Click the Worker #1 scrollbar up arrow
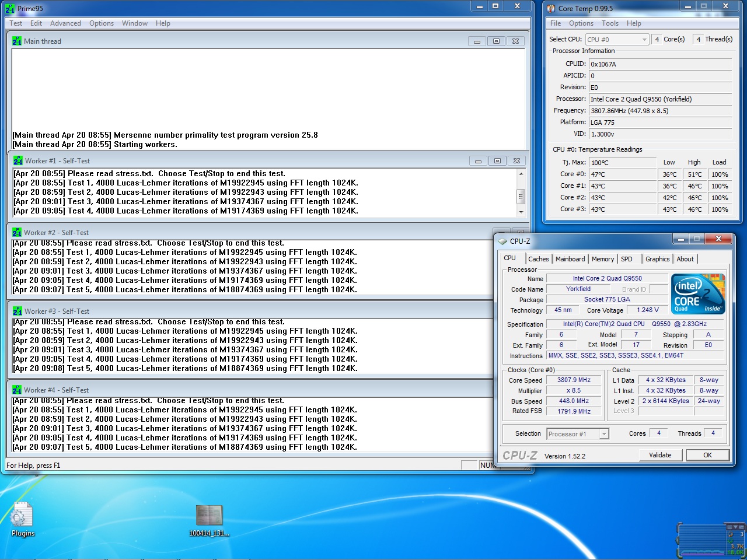Viewport: 747px width, 560px height. 521,174
